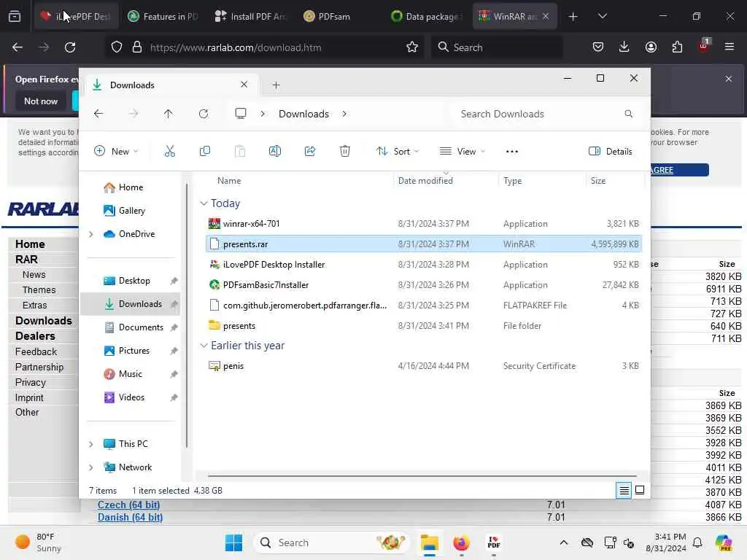747x560 pixels.
Task: List all Firefox tabs chevron
Action: click(x=602, y=16)
